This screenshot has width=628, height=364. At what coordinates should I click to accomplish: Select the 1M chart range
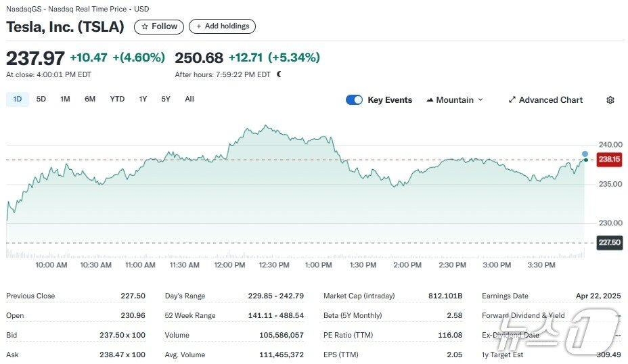coord(65,99)
